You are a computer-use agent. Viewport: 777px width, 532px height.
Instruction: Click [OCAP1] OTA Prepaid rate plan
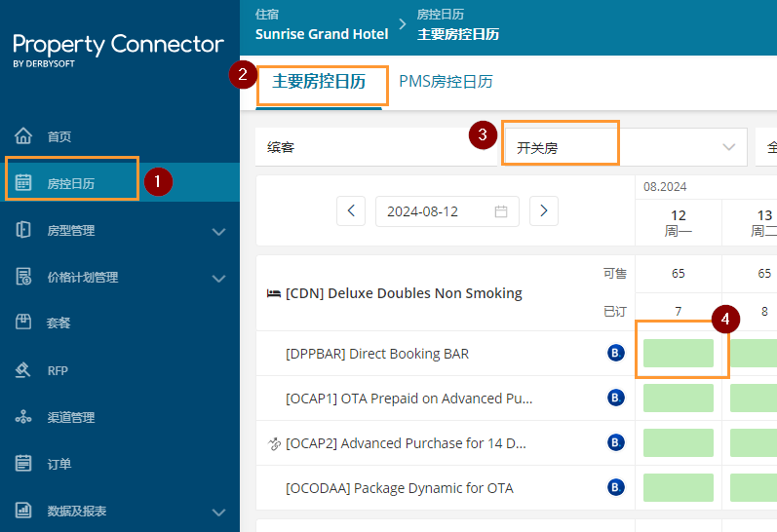[x=409, y=399]
